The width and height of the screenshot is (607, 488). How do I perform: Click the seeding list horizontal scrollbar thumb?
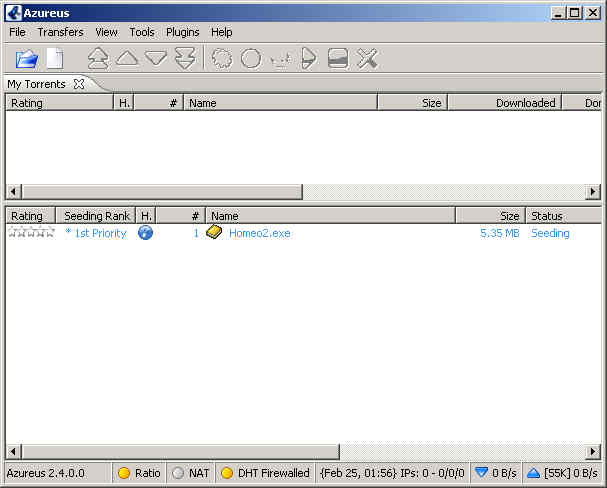(x=180, y=452)
